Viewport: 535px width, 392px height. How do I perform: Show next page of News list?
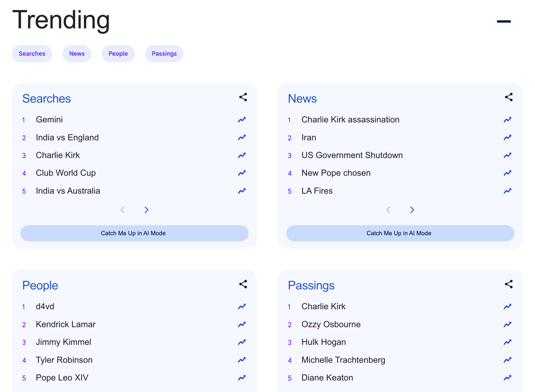click(412, 210)
